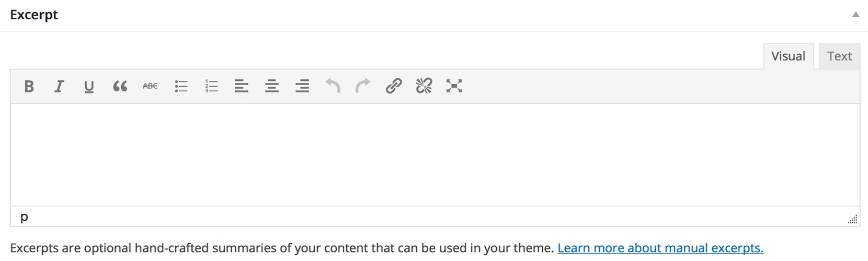The height and width of the screenshot is (261, 868).
Task: Insert or edit a link
Action: pyautogui.click(x=393, y=86)
